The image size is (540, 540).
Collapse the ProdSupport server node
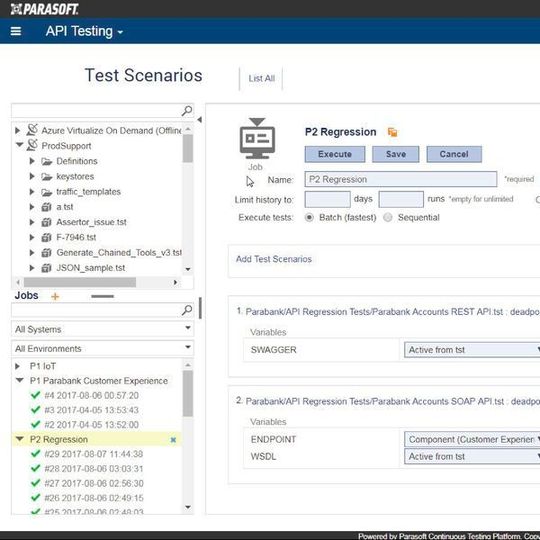(20, 145)
